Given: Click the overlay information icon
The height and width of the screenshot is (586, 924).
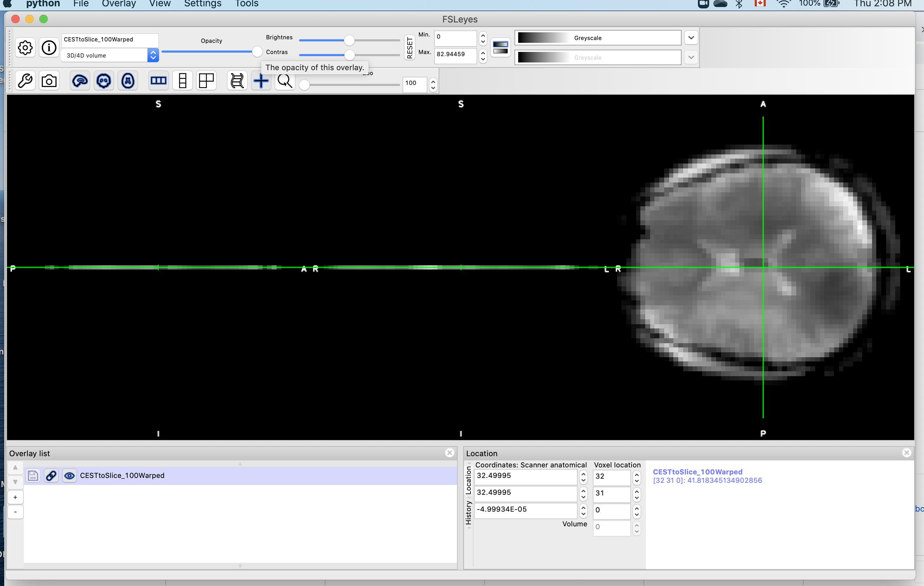Looking at the screenshot, I should (x=49, y=48).
